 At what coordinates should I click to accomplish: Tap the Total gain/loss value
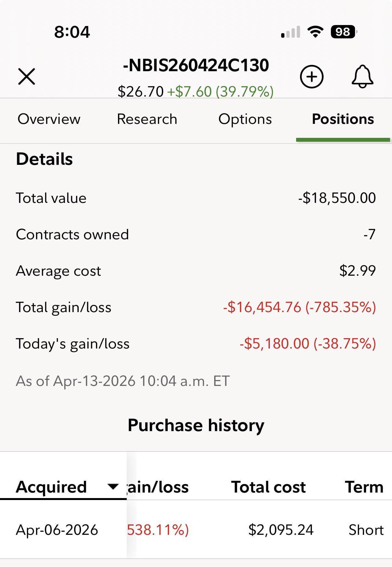[299, 307]
